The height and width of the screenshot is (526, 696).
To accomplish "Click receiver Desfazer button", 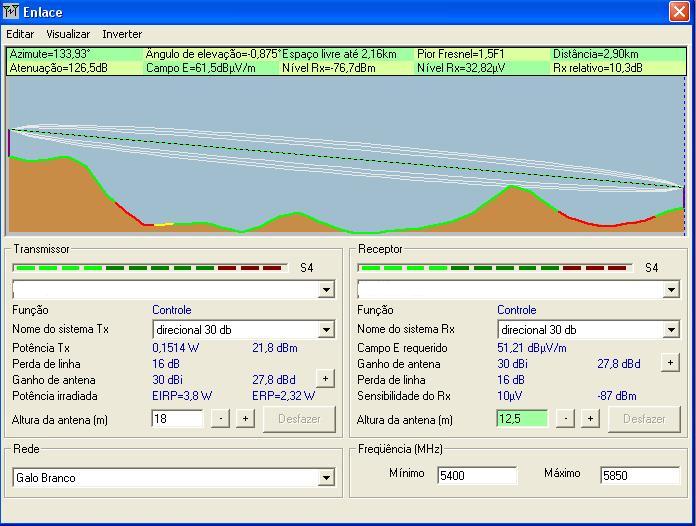I will click(x=644, y=419).
